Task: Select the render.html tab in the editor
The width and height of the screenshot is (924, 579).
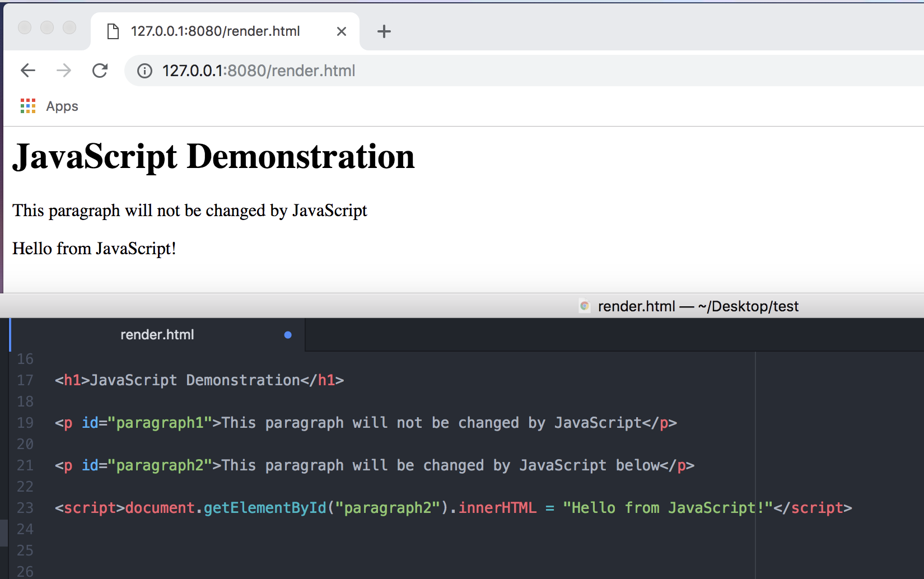Action: (157, 334)
